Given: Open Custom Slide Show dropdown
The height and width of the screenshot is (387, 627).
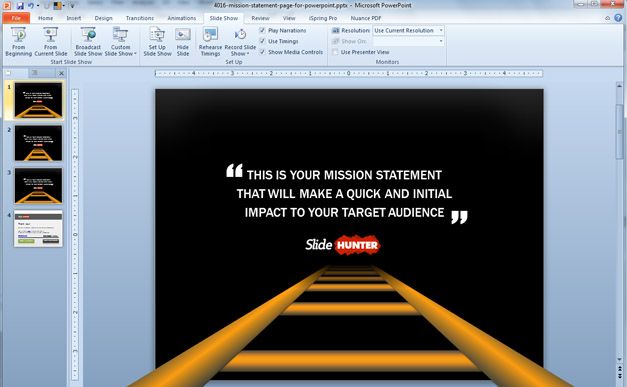Looking at the screenshot, I should [x=120, y=42].
